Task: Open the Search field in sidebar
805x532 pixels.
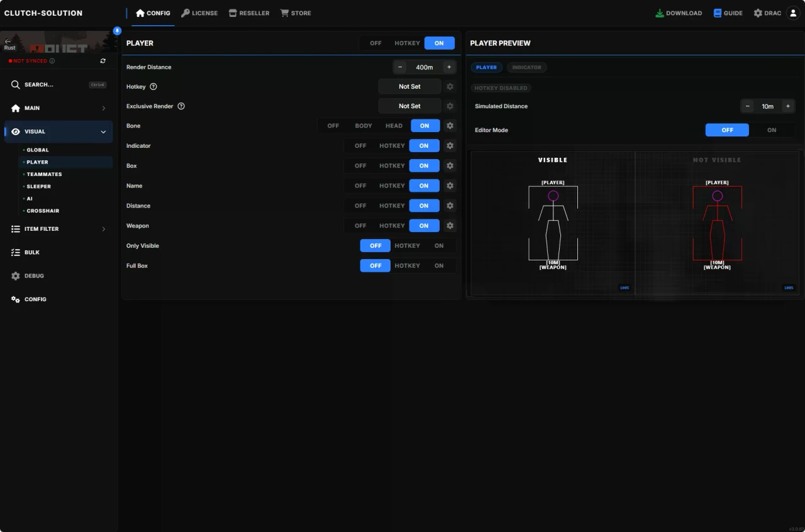Action: pyautogui.click(x=58, y=85)
